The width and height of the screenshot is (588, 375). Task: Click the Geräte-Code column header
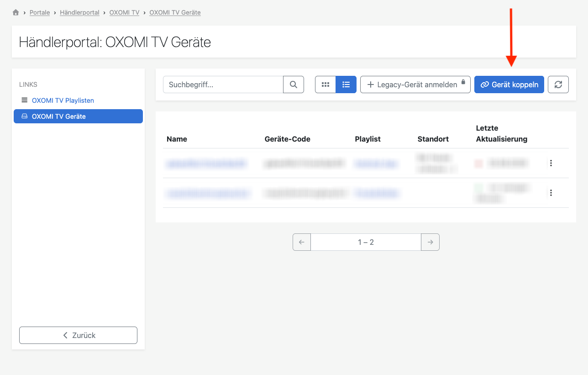point(288,139)
